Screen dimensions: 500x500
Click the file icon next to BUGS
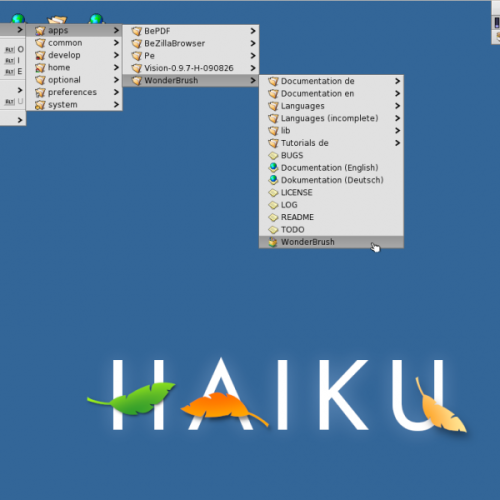click(273, 156)
